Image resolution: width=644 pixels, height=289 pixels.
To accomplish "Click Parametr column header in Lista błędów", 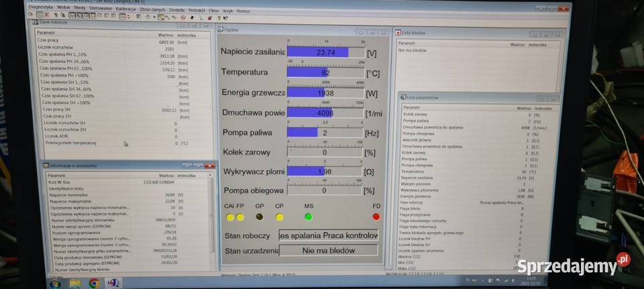I will tap(407, 43).
